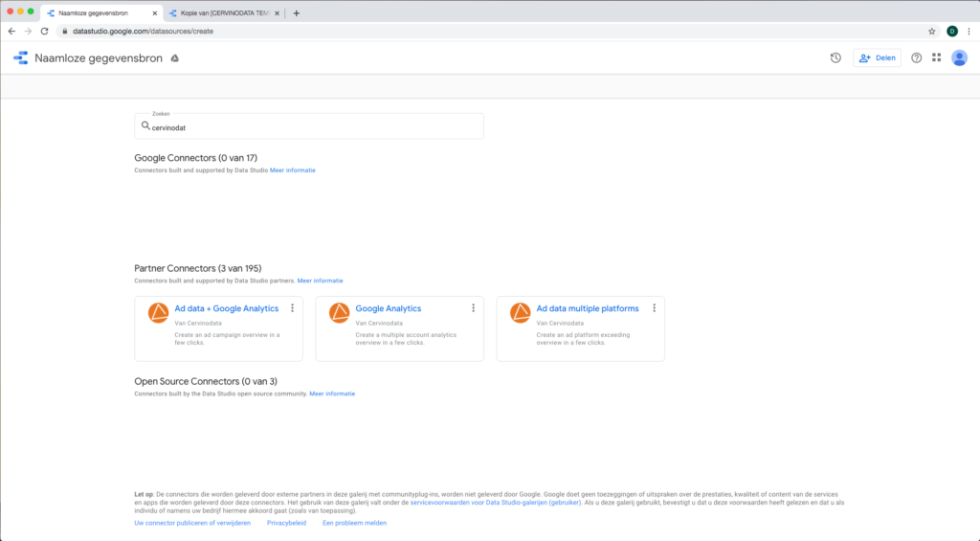Image resolution: width=980 pixels, height=541 pixels.
Task: Close the Naamloze gegevensbron tab
Action: click(x=155, y=13)
